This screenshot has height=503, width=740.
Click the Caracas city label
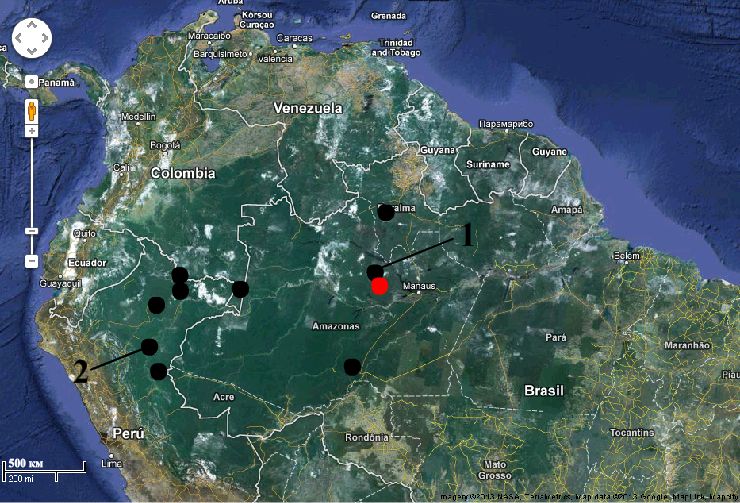[294, 38]
